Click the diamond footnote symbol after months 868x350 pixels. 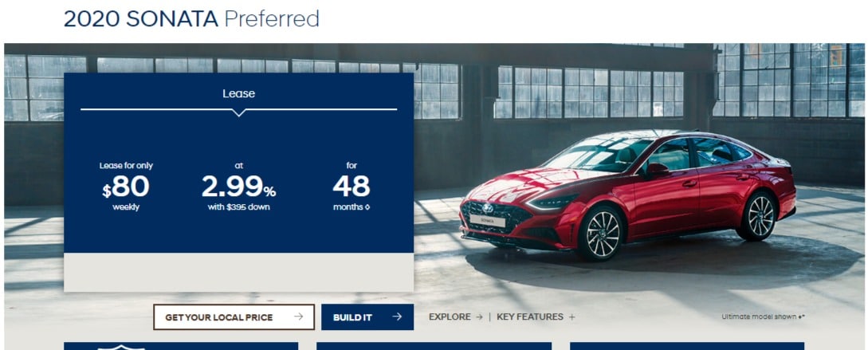(367, 207)
